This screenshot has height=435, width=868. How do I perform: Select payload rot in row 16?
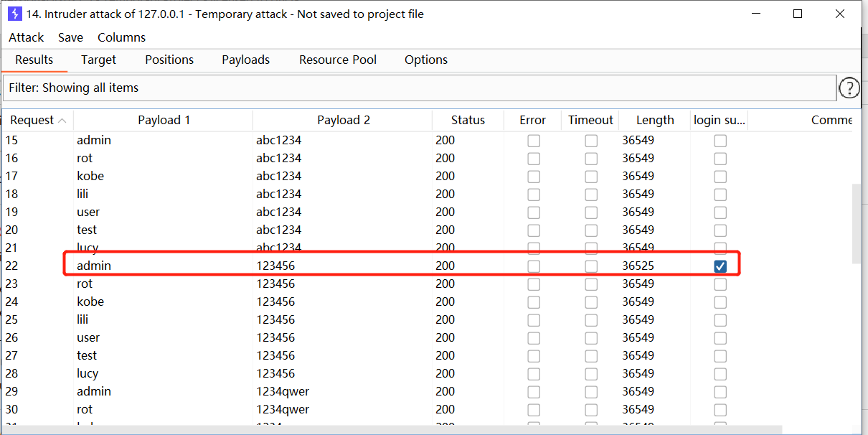[85, 158]
